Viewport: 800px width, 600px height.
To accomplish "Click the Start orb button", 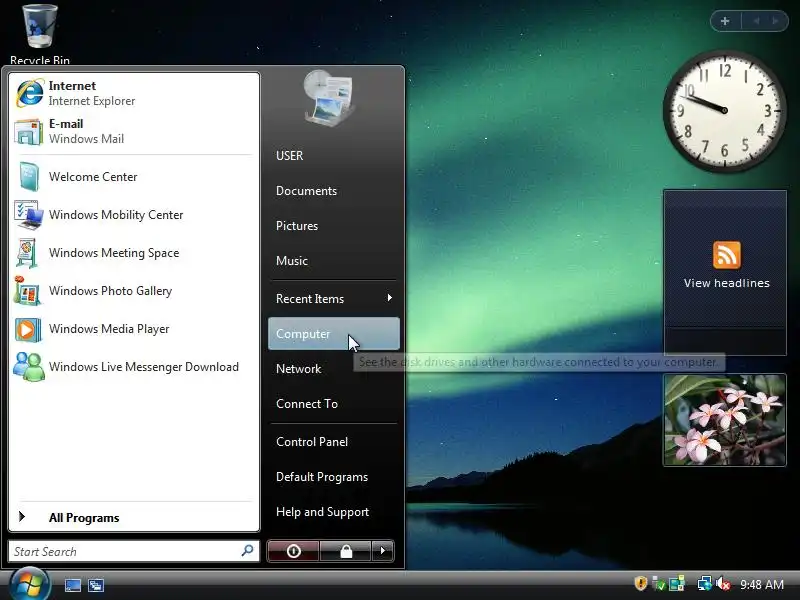I will tap(30, 585).
